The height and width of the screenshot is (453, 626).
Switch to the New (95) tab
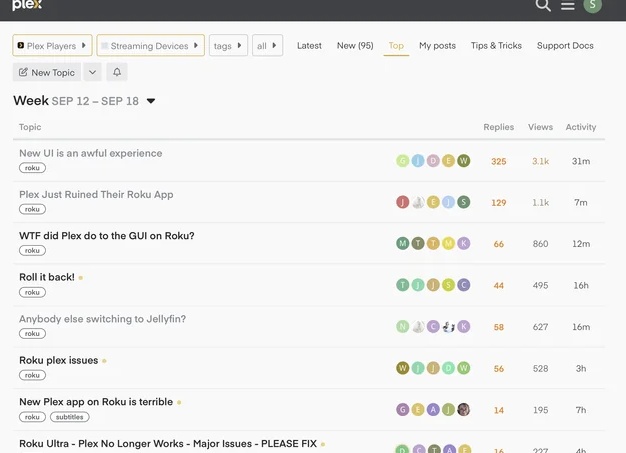pos(355,46)
